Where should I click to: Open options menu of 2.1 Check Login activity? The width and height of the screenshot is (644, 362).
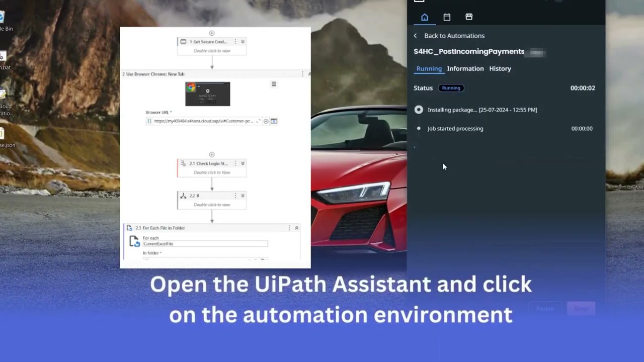[235, 163]
